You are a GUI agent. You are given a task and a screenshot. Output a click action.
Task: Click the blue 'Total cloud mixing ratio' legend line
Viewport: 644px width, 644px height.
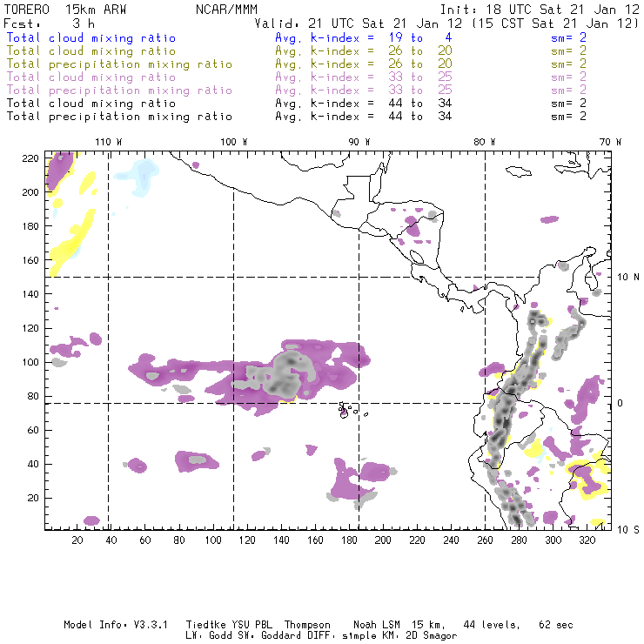[91, 37]
